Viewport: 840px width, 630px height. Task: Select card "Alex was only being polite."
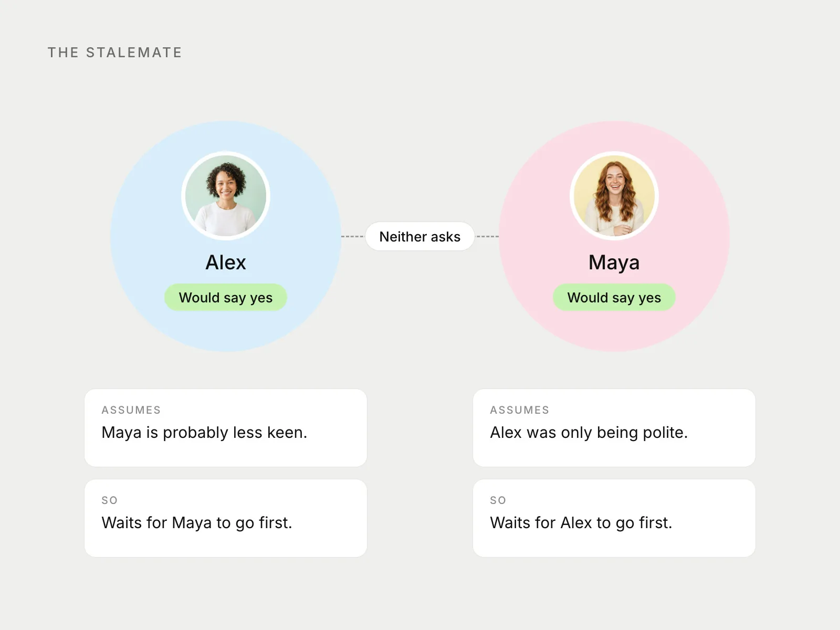pos(614,428)
